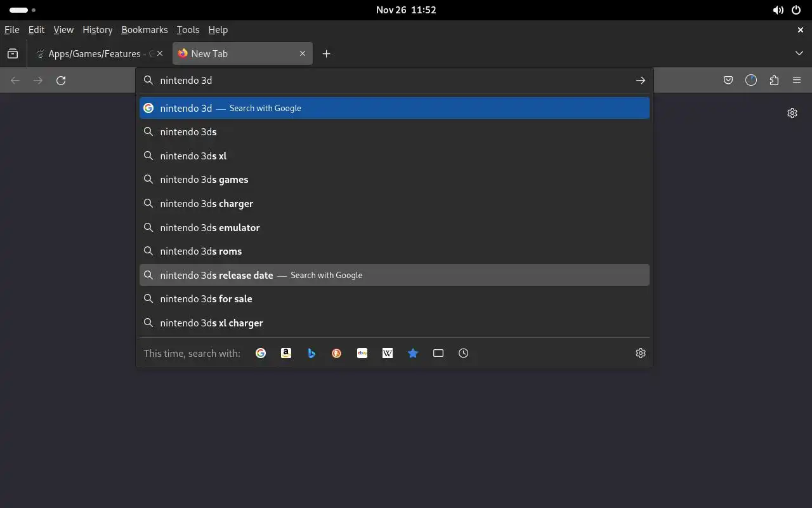Open the Activities overview pill

tap(22, 10)
